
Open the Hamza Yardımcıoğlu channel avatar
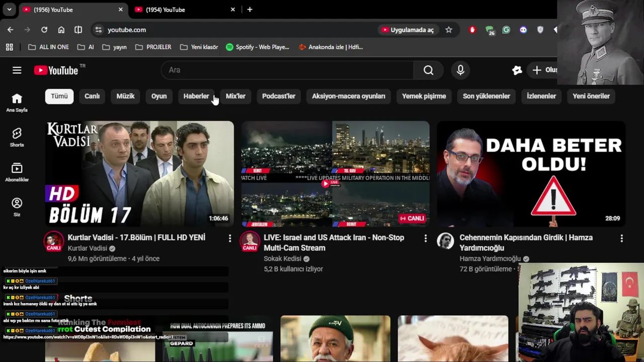[x=445, y=241]
